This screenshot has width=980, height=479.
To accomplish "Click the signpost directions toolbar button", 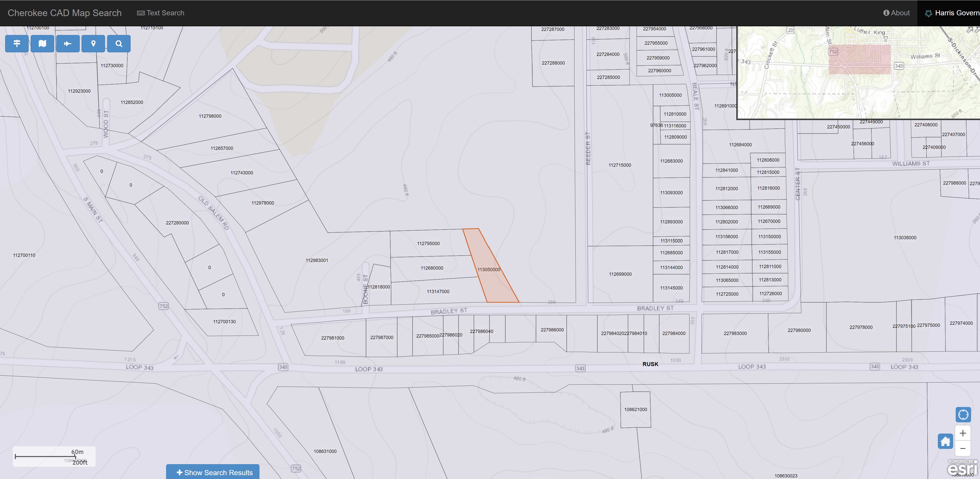I will 17,43.
